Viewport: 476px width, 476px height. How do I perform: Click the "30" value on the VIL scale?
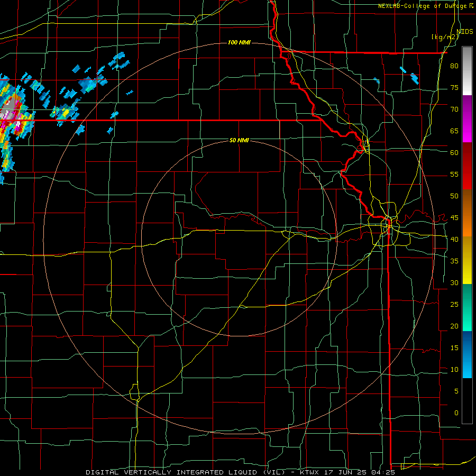click(x=454, y=282)
